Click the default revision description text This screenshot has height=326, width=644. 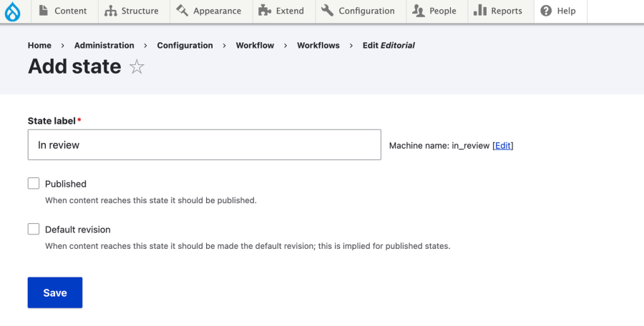click(x=248, y=246)
